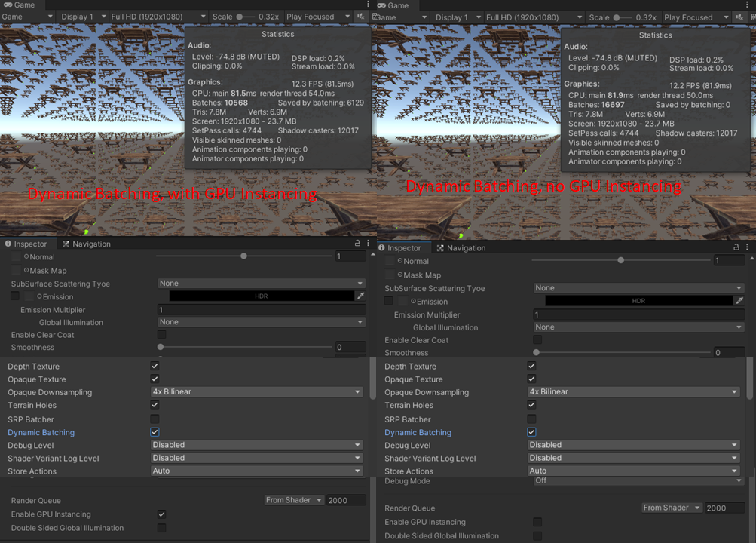Click the Inspector info icon on the right panel
The width and height of the screenshot is (756, 543).
pos(383,247)
